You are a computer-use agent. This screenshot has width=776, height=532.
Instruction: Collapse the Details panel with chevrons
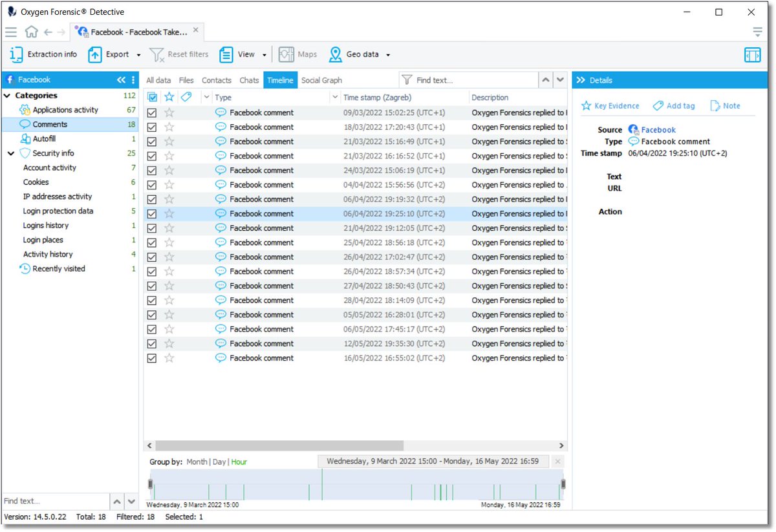[x=580, y=80]
